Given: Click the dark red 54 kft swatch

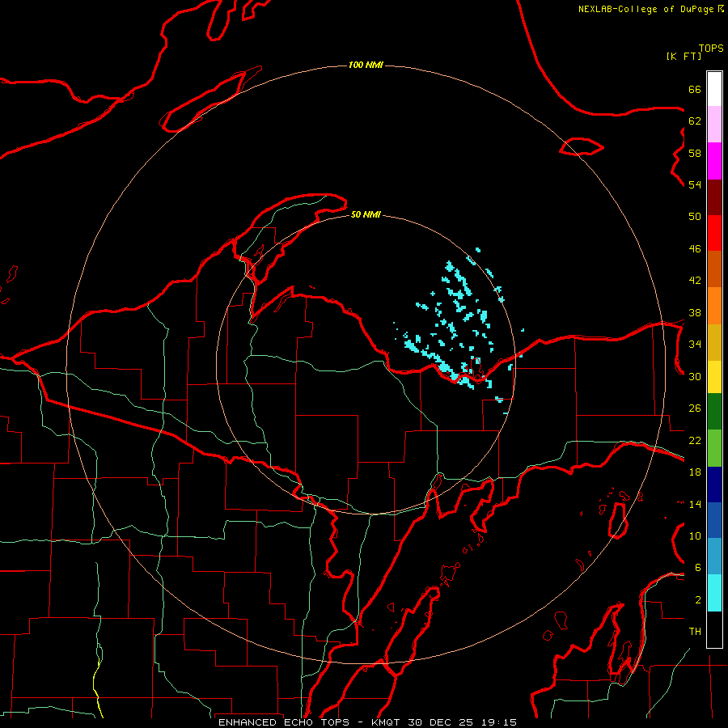Looking at the screenshot, I should (714, 197).
